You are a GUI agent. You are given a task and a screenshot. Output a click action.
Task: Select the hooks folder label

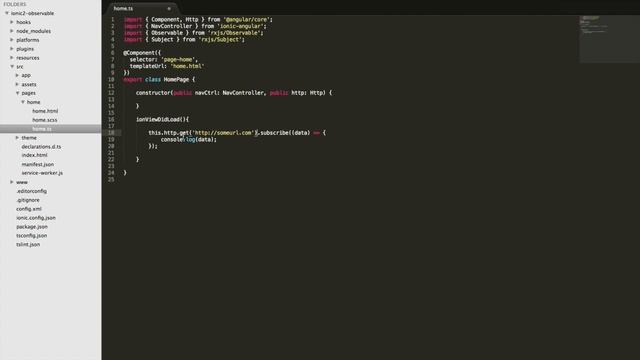pyautogui.click(x=23, y=22)
